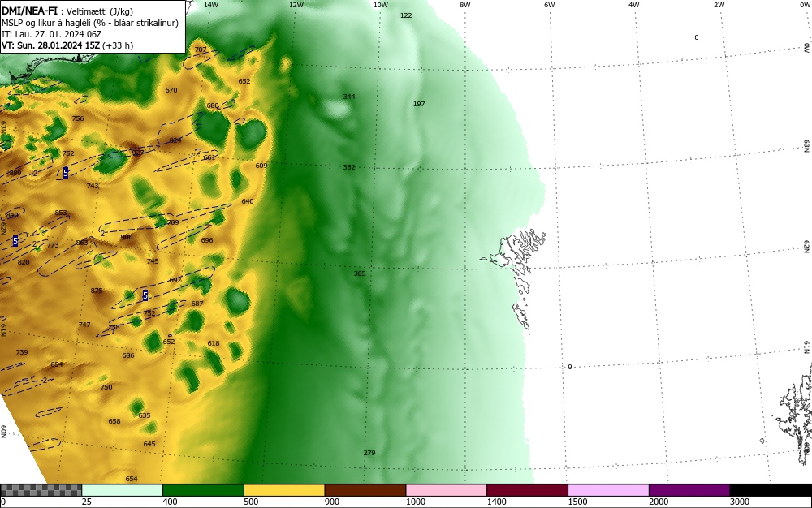The height and width of the screenshot is (508, 812).
Task: Click the legend tick label 25
Action: point(87,502)
